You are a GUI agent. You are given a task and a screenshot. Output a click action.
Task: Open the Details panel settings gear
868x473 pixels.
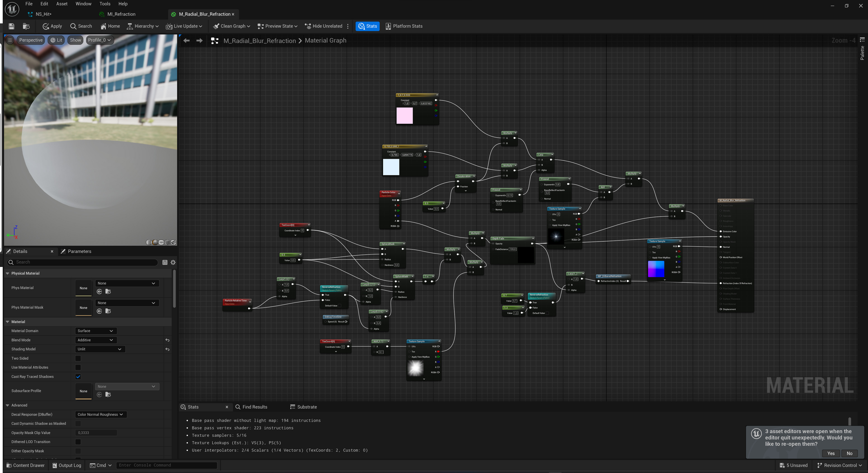(173, 262)
